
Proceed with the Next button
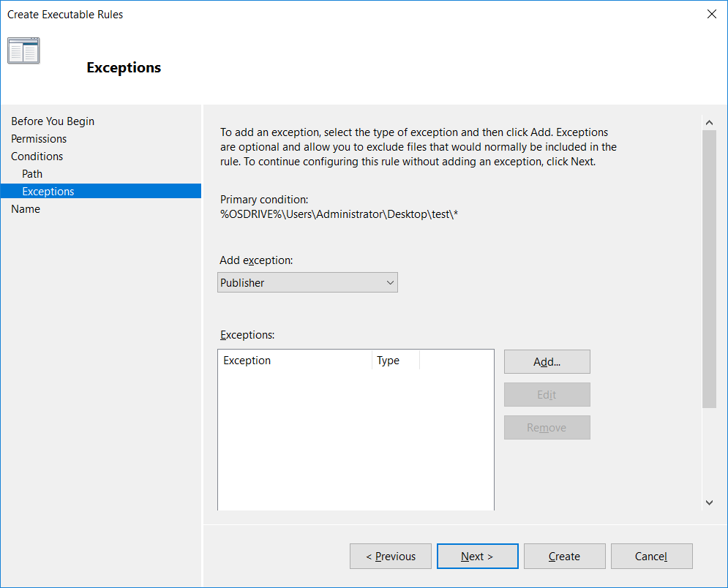tap(477, 556)
